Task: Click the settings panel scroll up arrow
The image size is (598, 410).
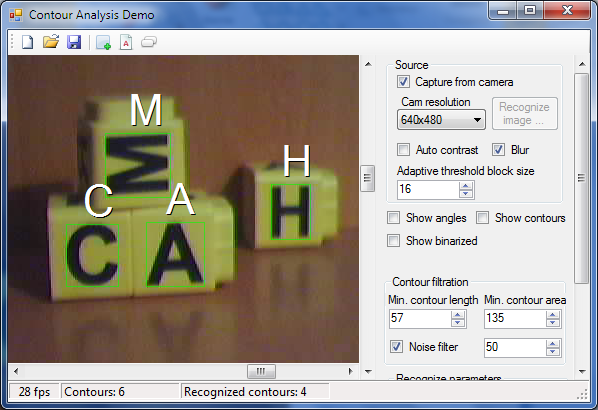Action: 582,64
